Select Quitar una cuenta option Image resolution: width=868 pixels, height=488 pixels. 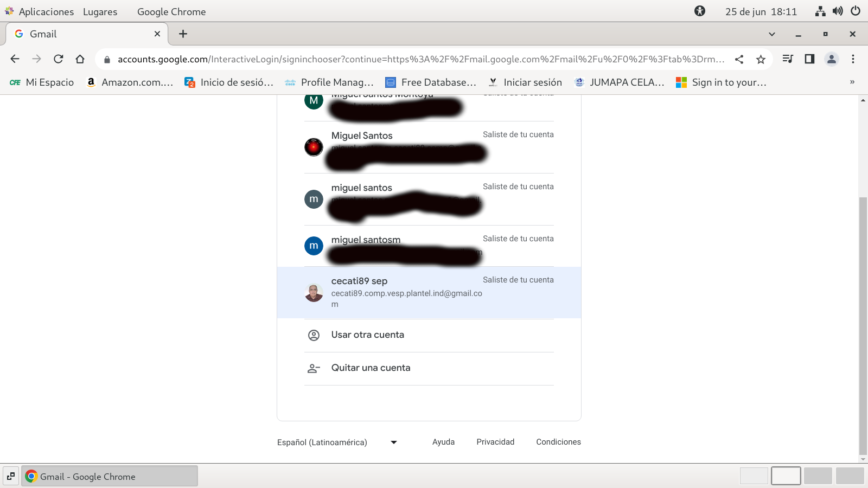point(371,368)
